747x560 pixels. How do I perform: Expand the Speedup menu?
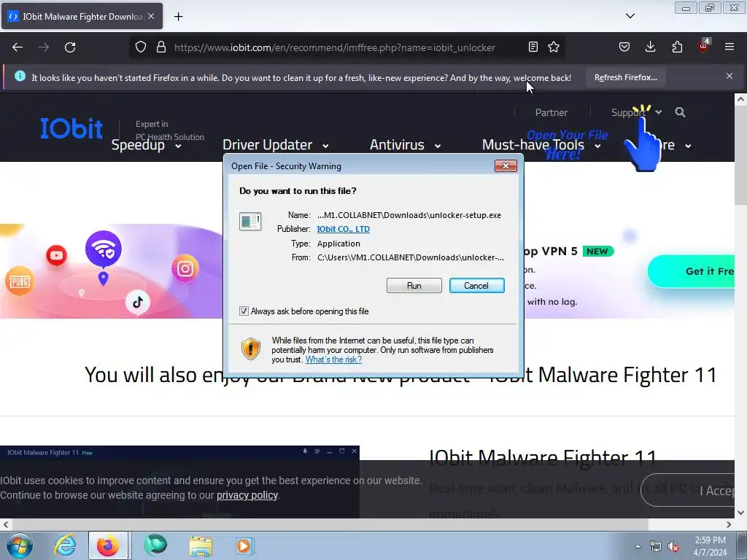pyautogui.click(x=146, y=145)
